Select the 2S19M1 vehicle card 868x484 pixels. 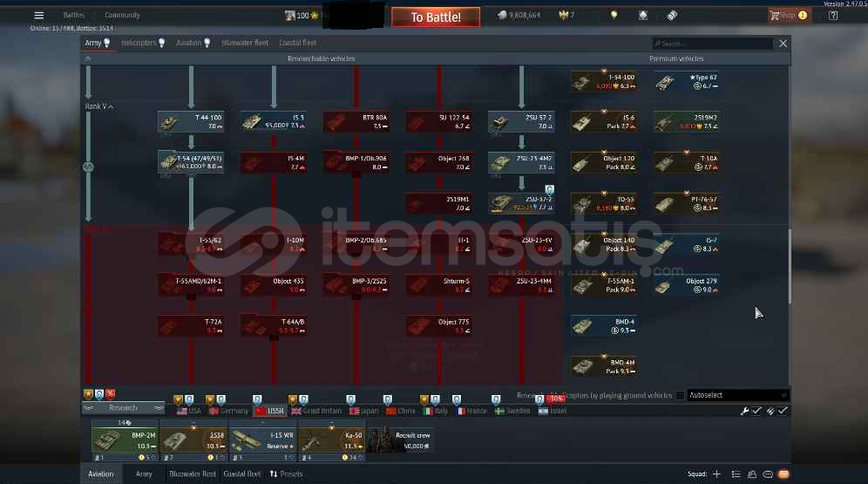click(438, 203)
